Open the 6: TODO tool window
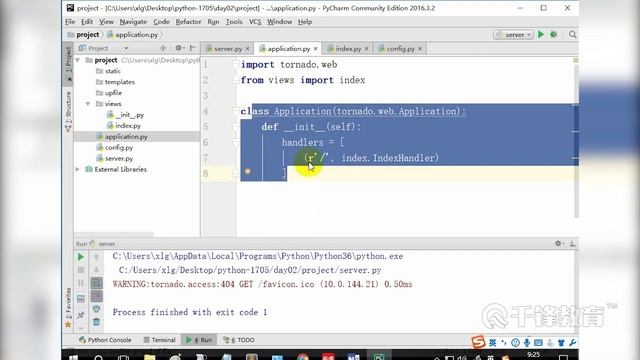The width and height of the screenshot is (640, 360). (239, 340)
